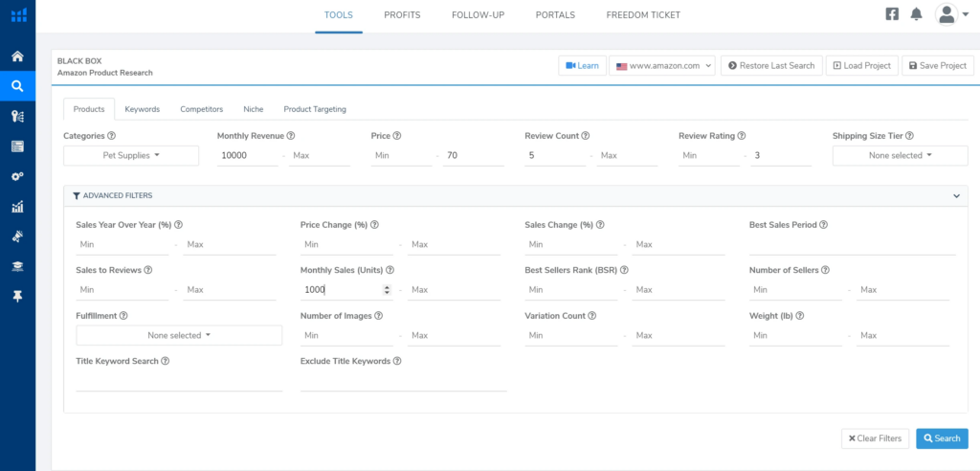Click the Number of Images Min field

pos(346,335)
